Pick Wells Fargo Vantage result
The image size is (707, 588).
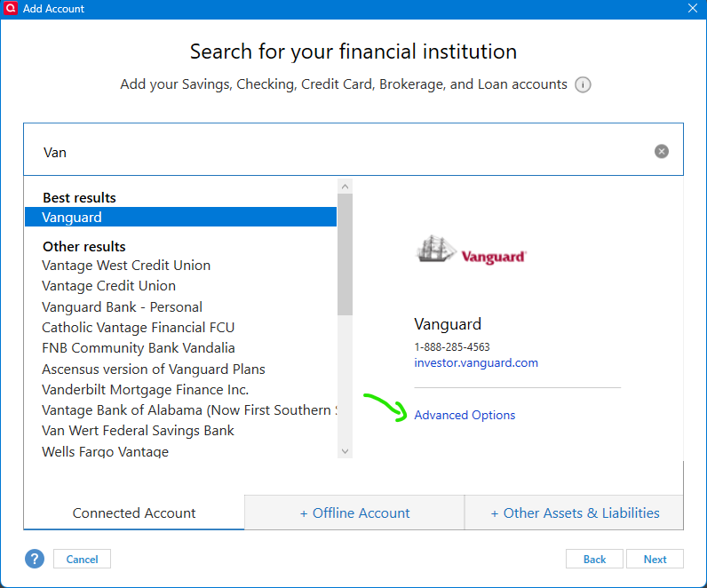(105, 451)
